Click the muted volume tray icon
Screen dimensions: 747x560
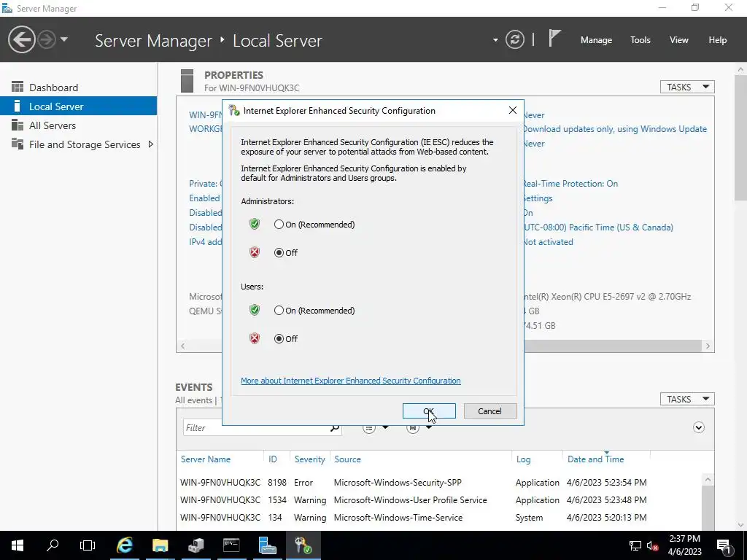pyautogui.click(x=653, y=545)
